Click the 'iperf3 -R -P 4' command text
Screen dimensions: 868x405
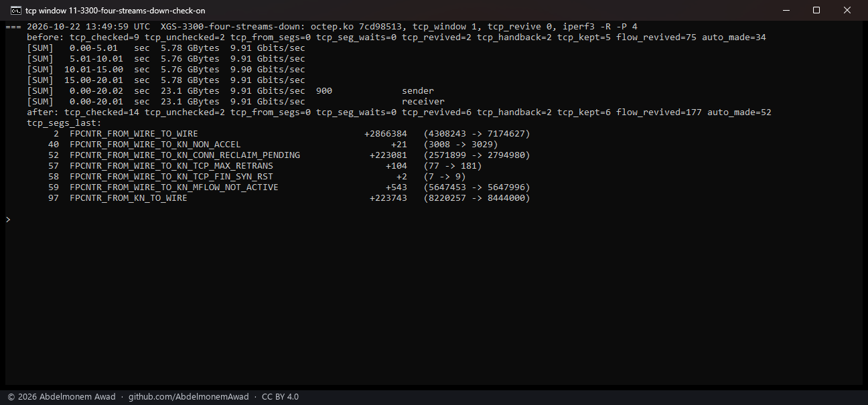(600, 27)
